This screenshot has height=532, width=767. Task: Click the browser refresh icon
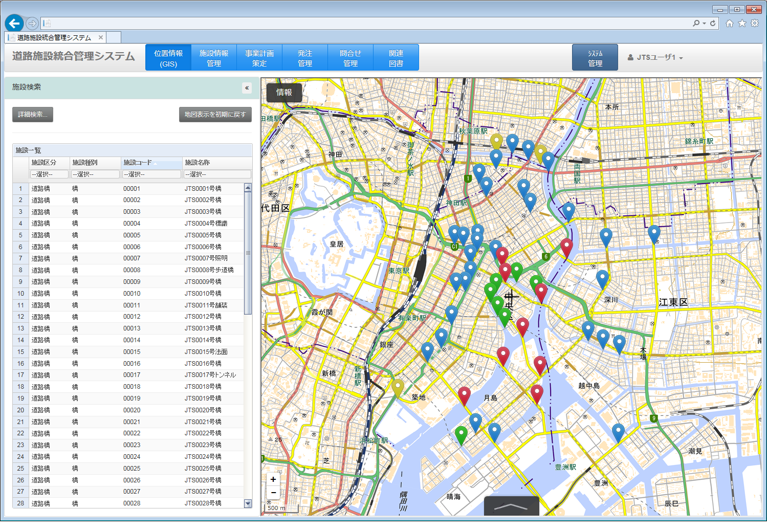point(713,23)
